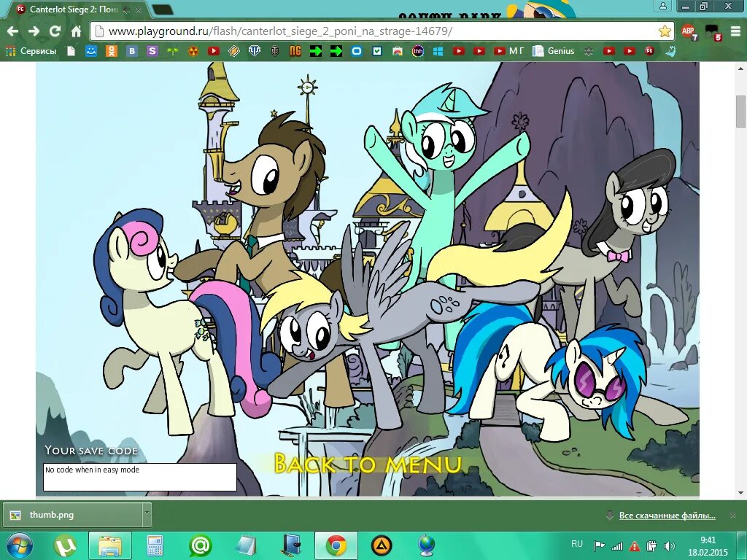Click the save code text box
Screen dimensions: 747x560
(x=140, y=477)
